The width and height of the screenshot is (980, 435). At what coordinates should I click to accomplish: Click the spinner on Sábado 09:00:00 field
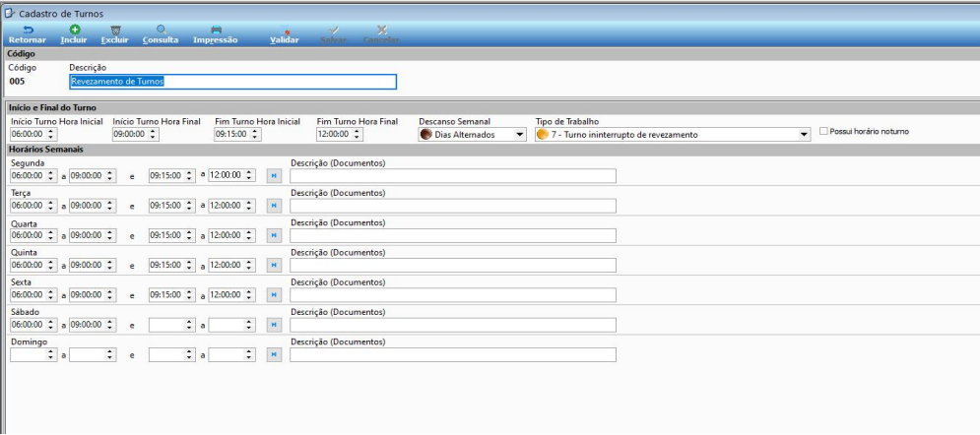click(110, 325)
